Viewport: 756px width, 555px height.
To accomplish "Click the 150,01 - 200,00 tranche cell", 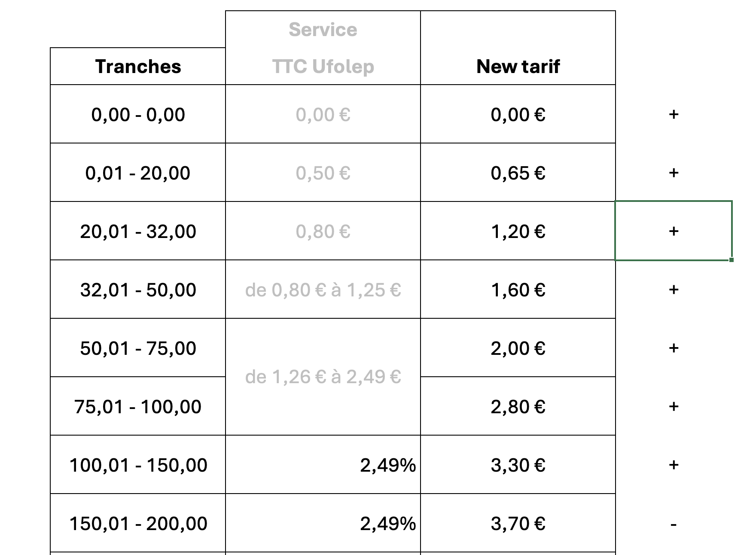I will 138,523.
